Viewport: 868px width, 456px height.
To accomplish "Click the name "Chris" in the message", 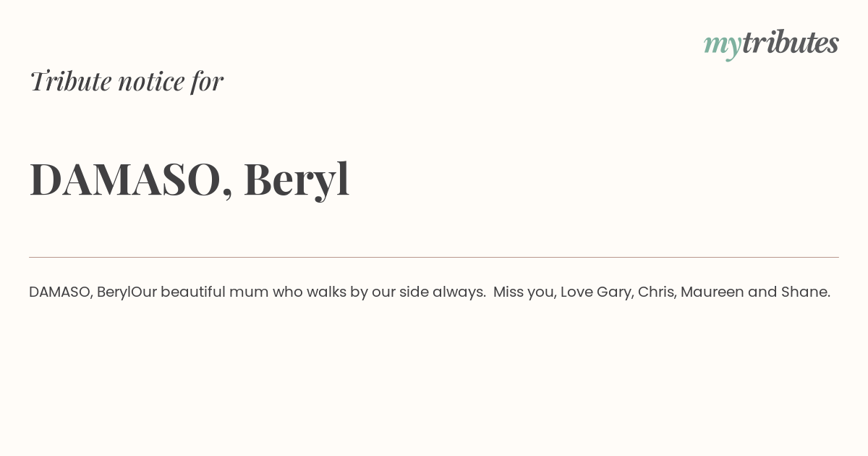I will tap(655, 292).
